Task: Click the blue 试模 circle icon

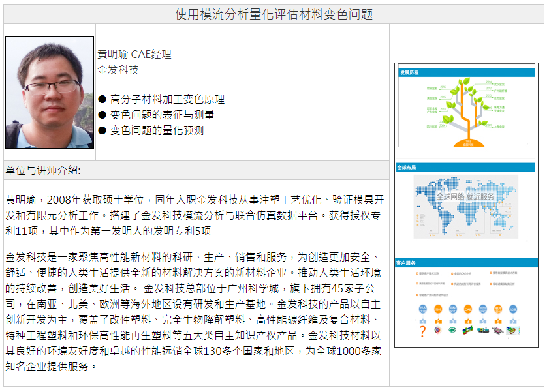Action: [513, 309]
